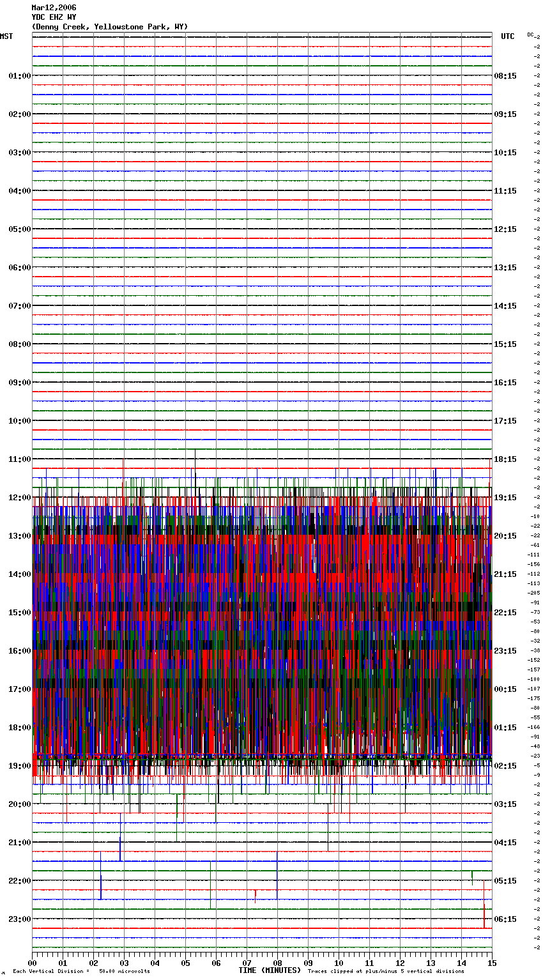Click the -205 DC offset value
The height and width of the screenshot is (980, 543).
[533, 593]
